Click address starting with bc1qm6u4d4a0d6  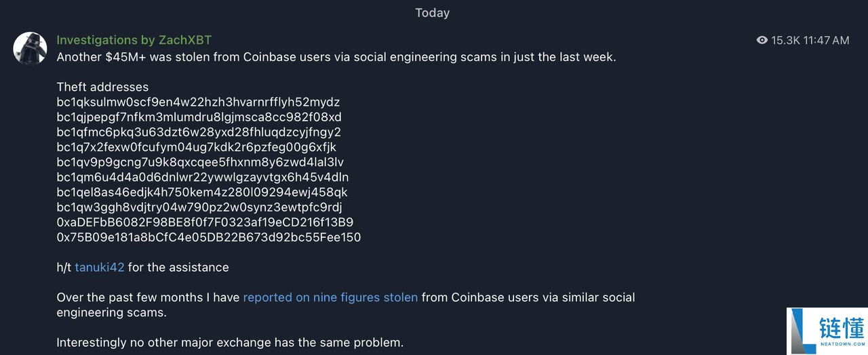(x=203, y=177)
